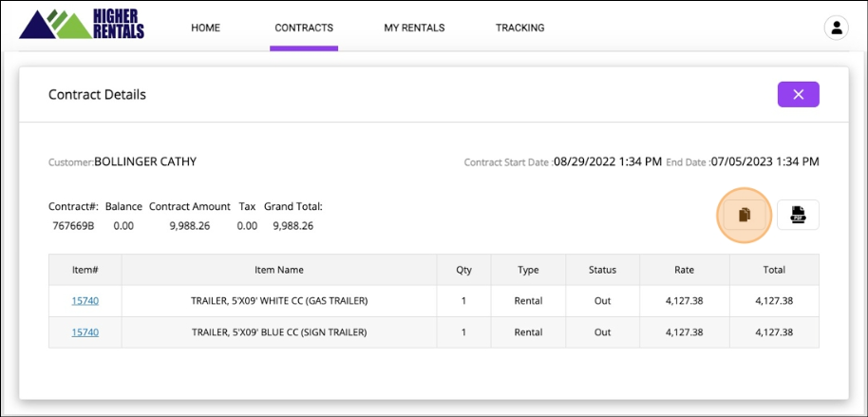This screenshot has height=417, width=868.
Task: Select the BLUE CC (SIGN TRAILER) item name cell
Action: click(279, 332)
